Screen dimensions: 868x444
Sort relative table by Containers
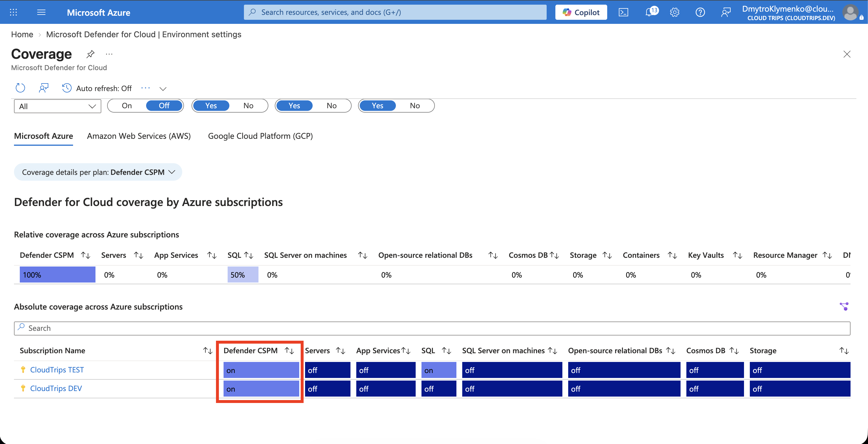672,255
